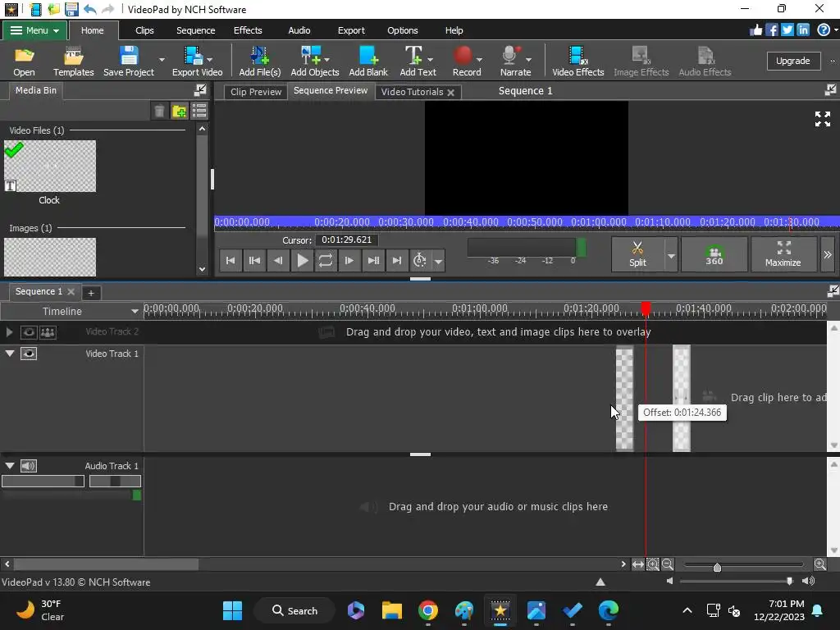Toggle Video Track 2 group/link icon
Viewport: 840px width, 630px height.
point(48,332)
